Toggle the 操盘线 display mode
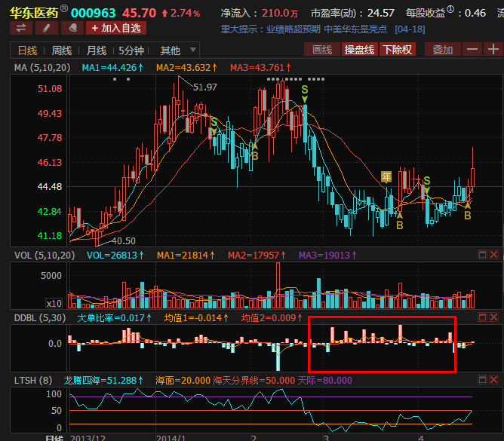The height and width of the screenshot is (441, 504). [358, 50]
